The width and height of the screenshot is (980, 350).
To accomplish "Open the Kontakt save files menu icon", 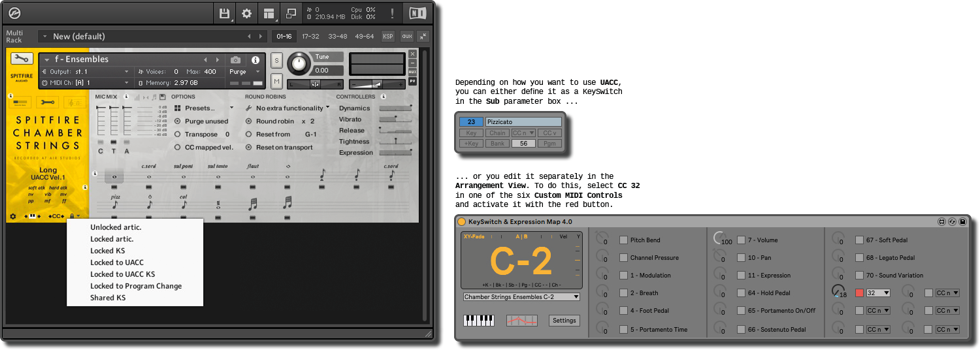I will click(225, 13).
